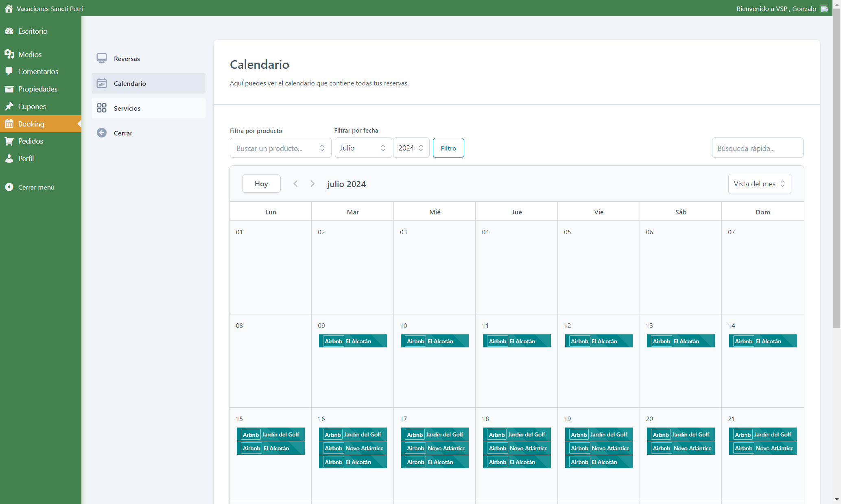Screen dimensions: 841x504
Task: Go to previous month with left chevron
Action: click(x=296, y=184)
